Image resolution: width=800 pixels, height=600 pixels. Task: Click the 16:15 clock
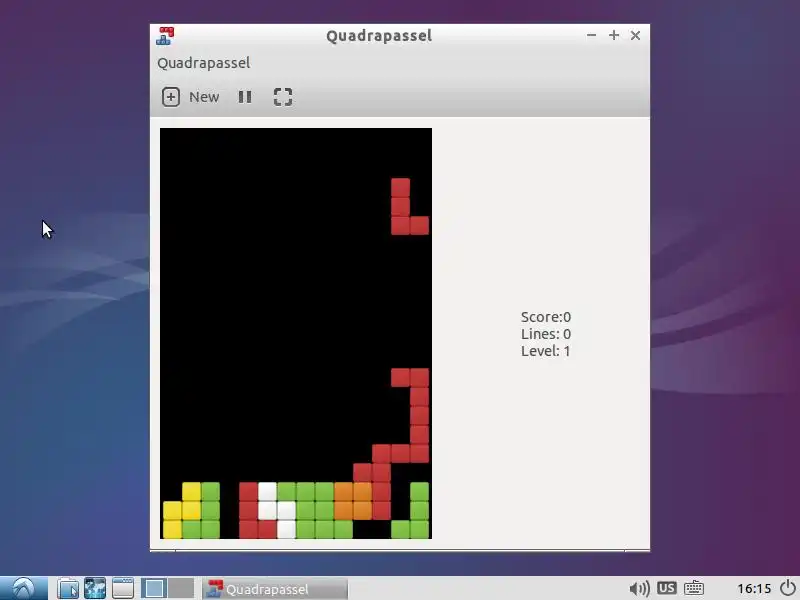[754, 589]
